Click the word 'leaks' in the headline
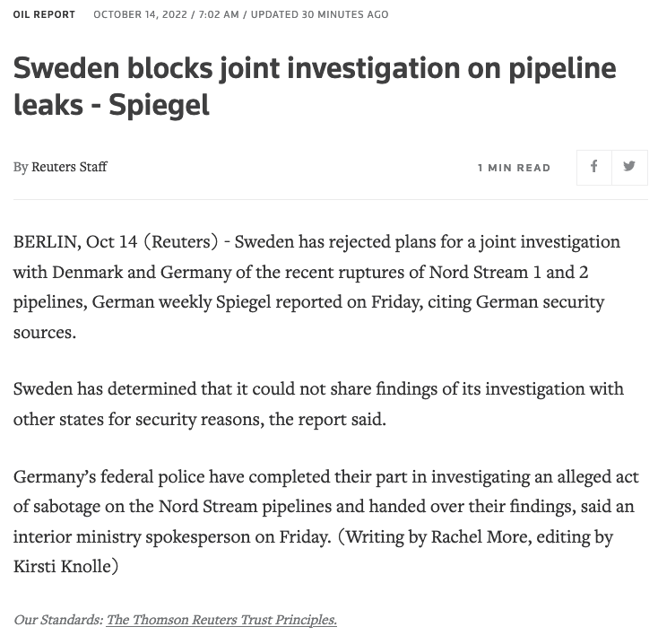 pos(48,105)
